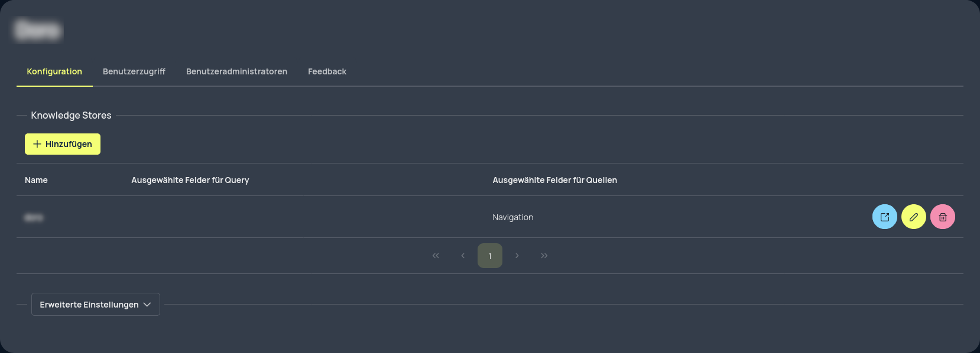This screenshot has height=353, width=980.
Task: Click the Name column header
Action: (36, 180)
